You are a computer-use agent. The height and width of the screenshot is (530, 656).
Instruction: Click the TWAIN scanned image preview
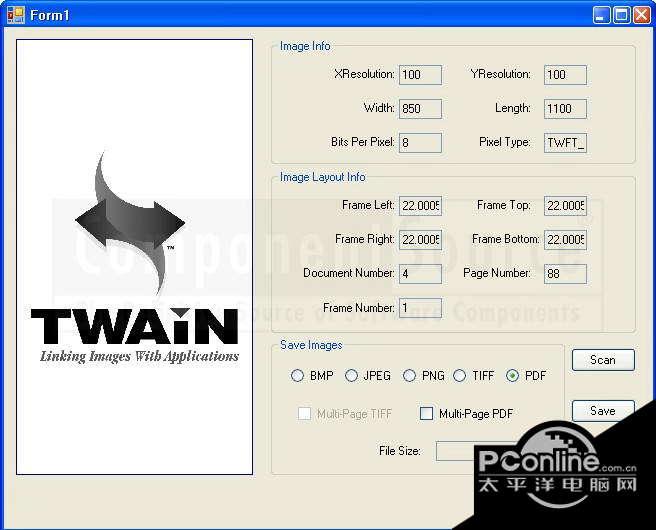click(134, 257)
